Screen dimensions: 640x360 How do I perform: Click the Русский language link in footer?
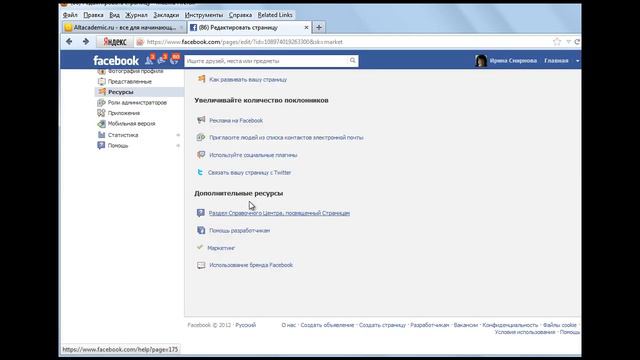(246, 325)
